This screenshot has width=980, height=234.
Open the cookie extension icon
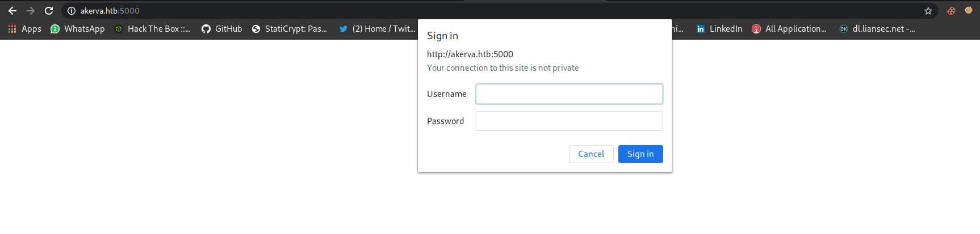(x=951, y=11)
